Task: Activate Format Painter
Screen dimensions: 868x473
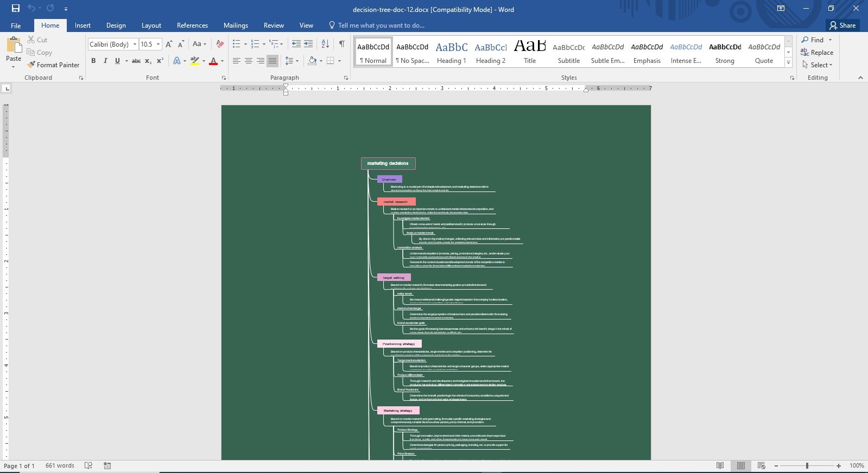Action: point(53,65)
